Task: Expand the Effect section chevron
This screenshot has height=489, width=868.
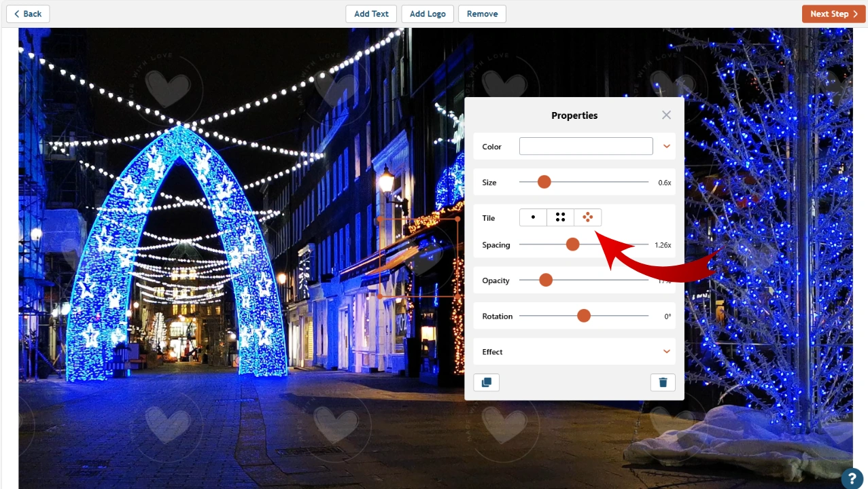Action: coord(666,351)
